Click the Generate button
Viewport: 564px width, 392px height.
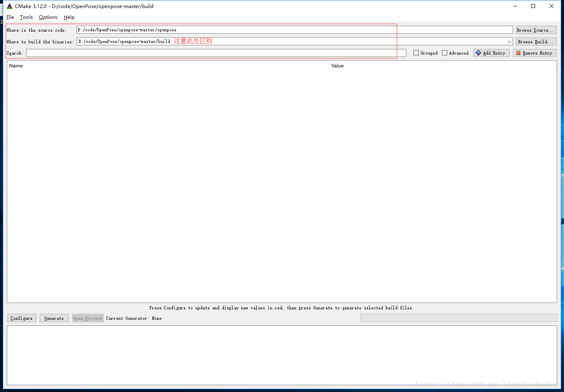[x=54, y=318]
